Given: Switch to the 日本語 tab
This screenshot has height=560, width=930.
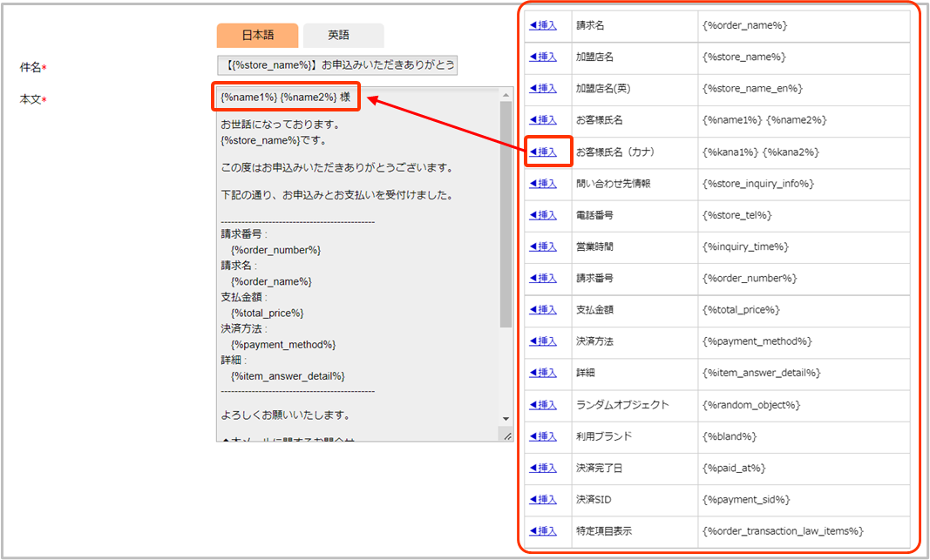Looking at the screenshot, I should coord(257,35).
